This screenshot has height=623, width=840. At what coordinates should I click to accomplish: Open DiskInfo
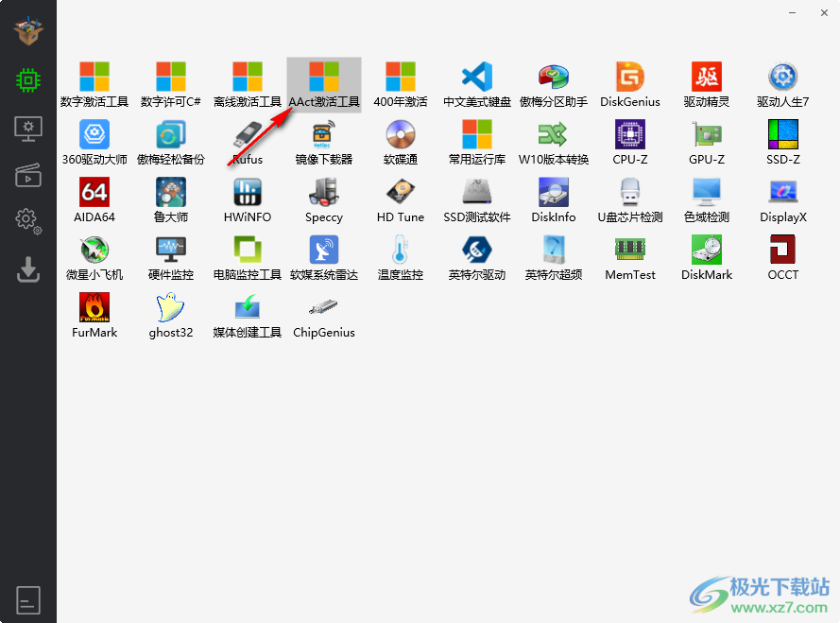[x=554, y=200]
